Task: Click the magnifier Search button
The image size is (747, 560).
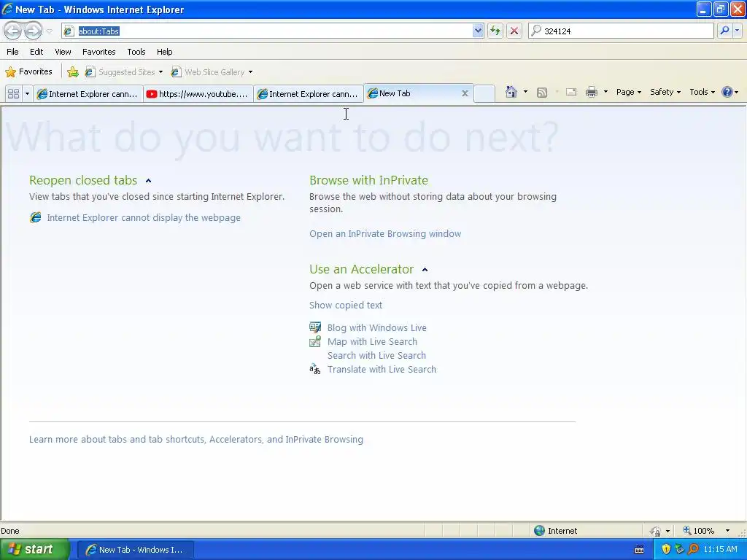Action: (724, 31)
